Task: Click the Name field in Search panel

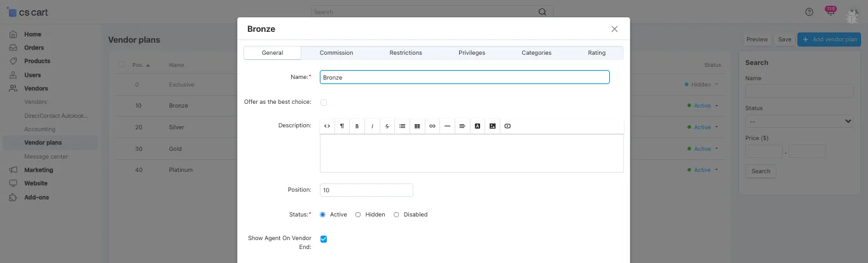Action: click(x=799, y=91)
